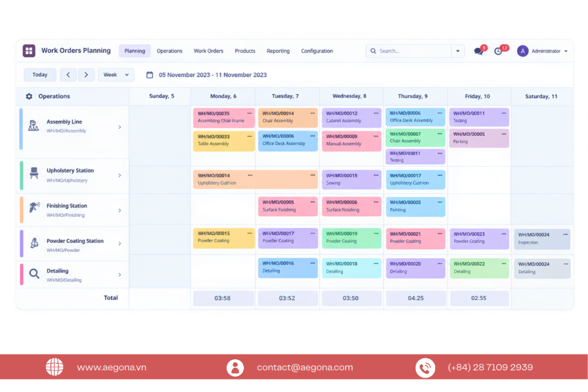Click the Friday total 02:55
This screenshot has width=588, height=392.
(479, 298)
